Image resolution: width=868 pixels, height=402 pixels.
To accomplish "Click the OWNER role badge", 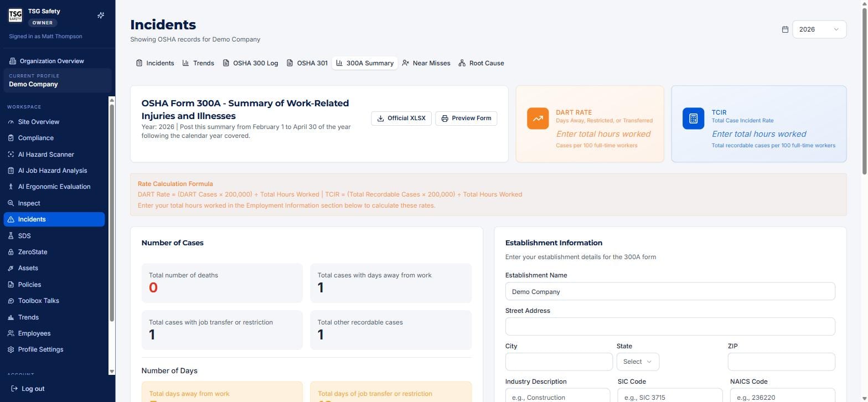I will pyautogui.click(x=43, y=23).
